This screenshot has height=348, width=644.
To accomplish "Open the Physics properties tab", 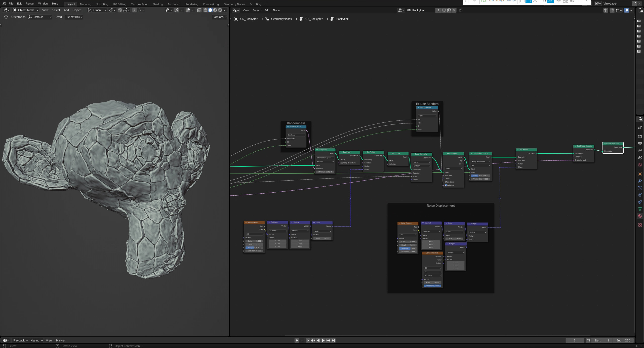I will point(640,195).
